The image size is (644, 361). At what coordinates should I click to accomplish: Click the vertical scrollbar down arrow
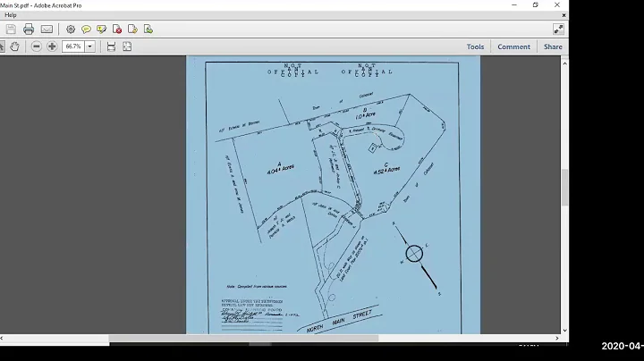(564, 331)
